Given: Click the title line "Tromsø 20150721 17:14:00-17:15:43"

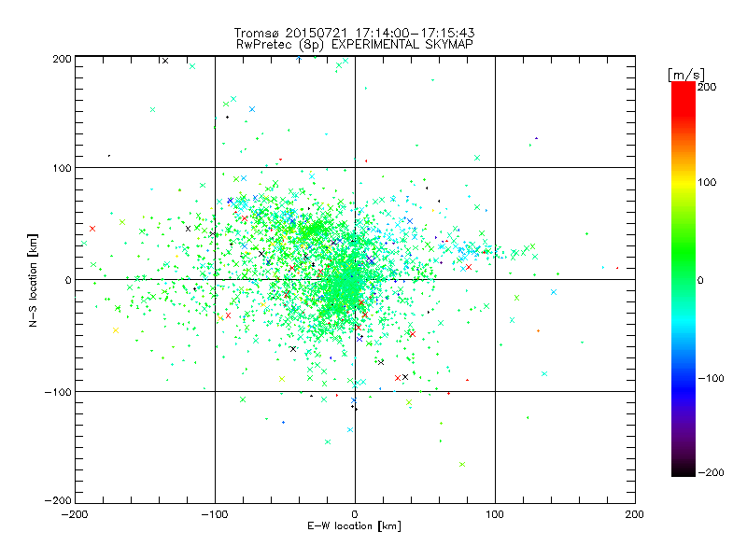Looking at the screenshot, I should pos(354,33).
